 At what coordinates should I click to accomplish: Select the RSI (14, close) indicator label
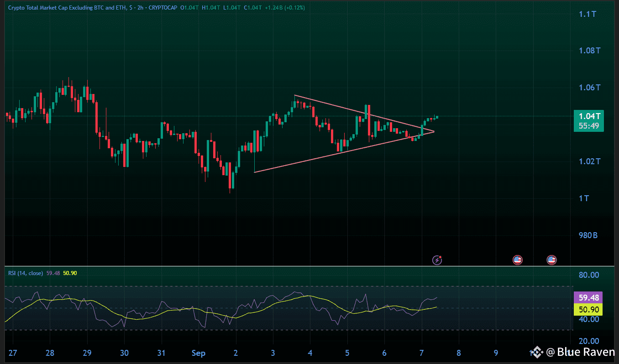click(x=26, y=273)
